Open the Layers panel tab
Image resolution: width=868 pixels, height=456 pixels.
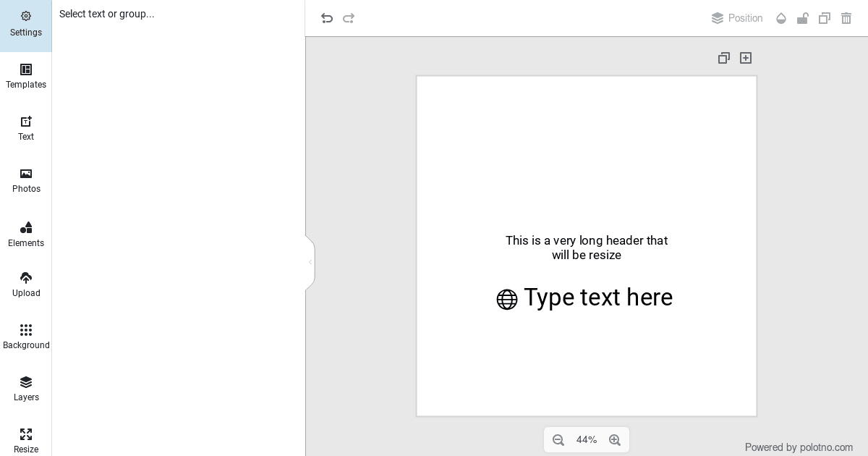(26, 389)
